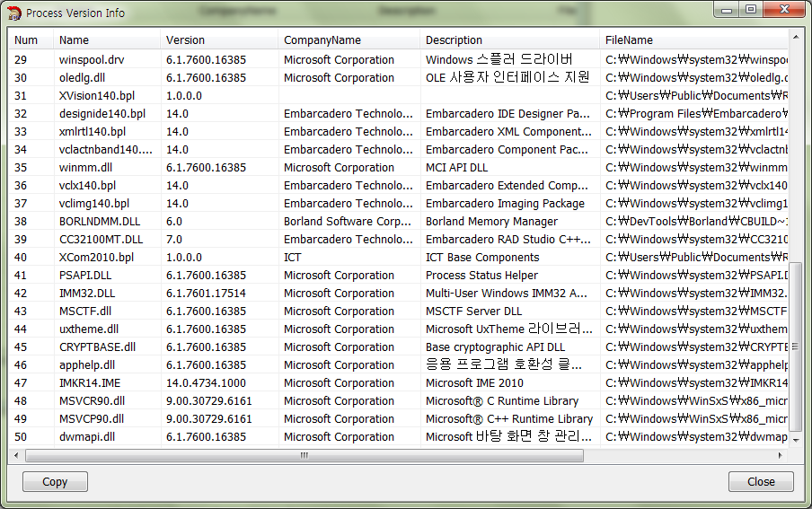Click the C:\Program Files\Embarcadero path cell
The width and height of the screenshot is (812, 509).
click(696, 114)
